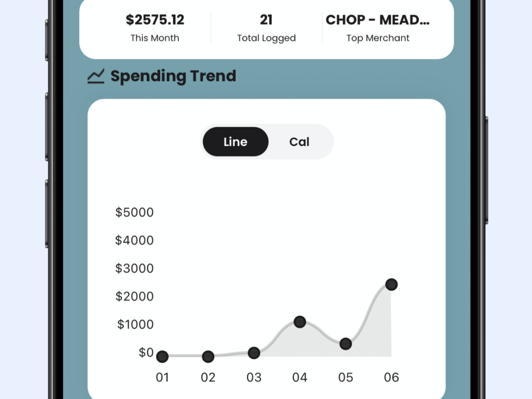Switch chart view to Cal
Image resolution: width=532 pixels, height=399 pixels.
pyautogui.click(x=299, y=141)
